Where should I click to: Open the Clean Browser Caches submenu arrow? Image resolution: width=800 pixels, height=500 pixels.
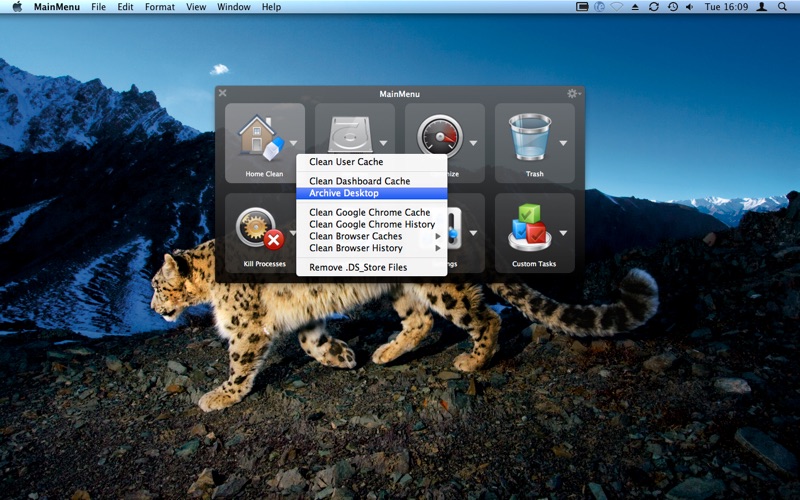click(x=438, y=236)
